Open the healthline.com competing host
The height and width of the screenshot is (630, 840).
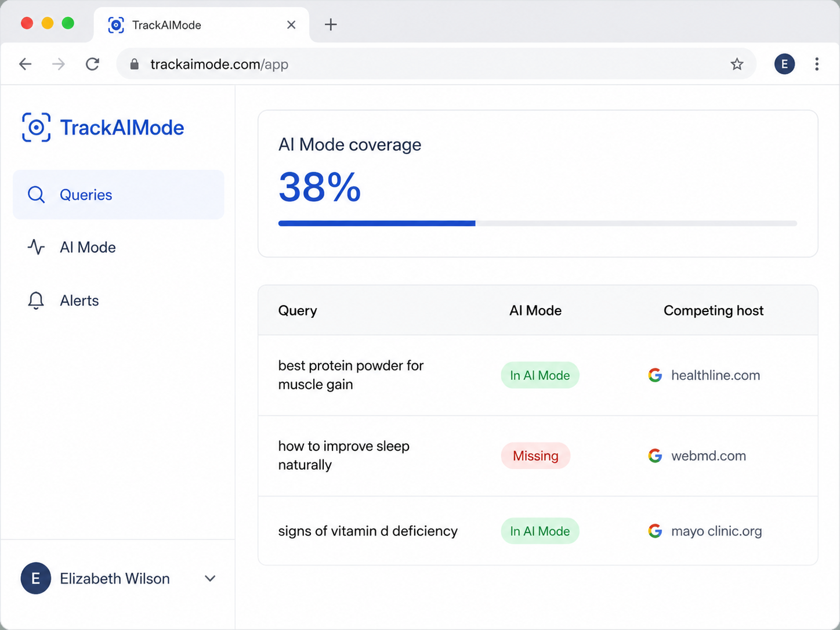coord(715,375)
